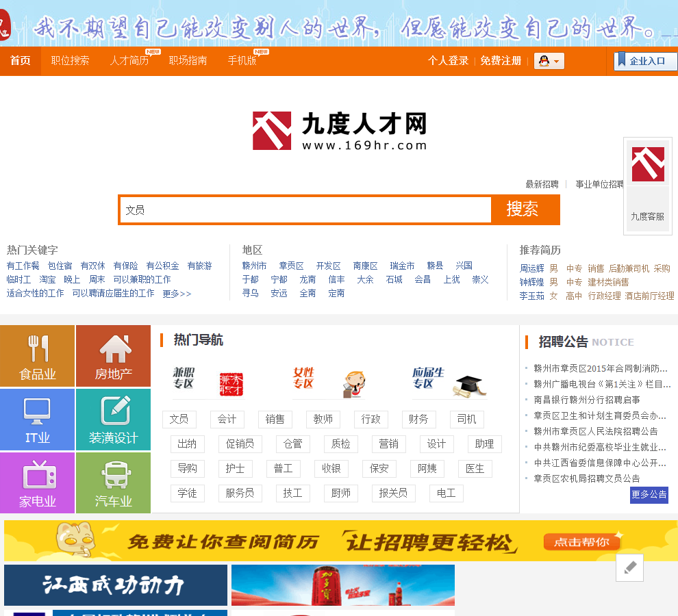Select region 瑞金市
678x616 pixels.
coord(402,266)
